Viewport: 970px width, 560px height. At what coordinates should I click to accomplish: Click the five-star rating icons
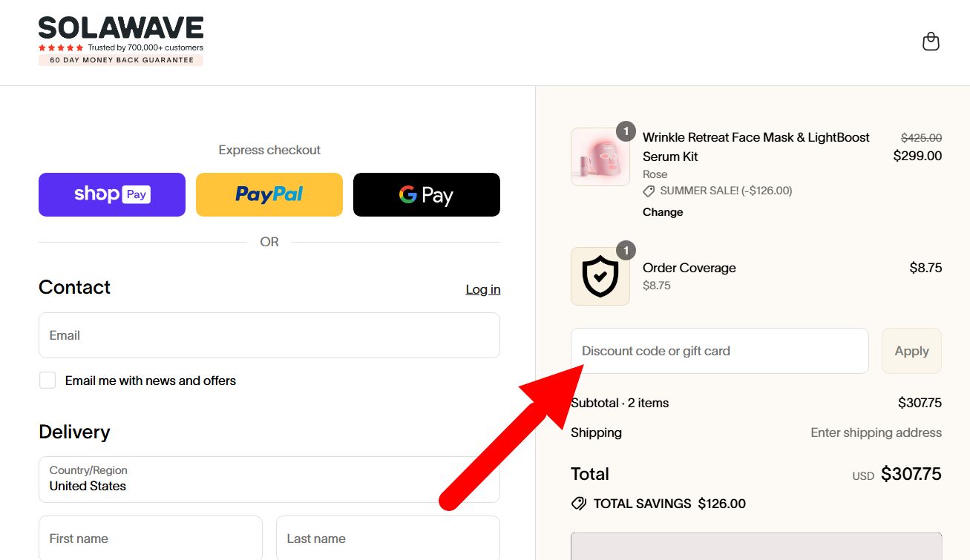click(61, 47)
